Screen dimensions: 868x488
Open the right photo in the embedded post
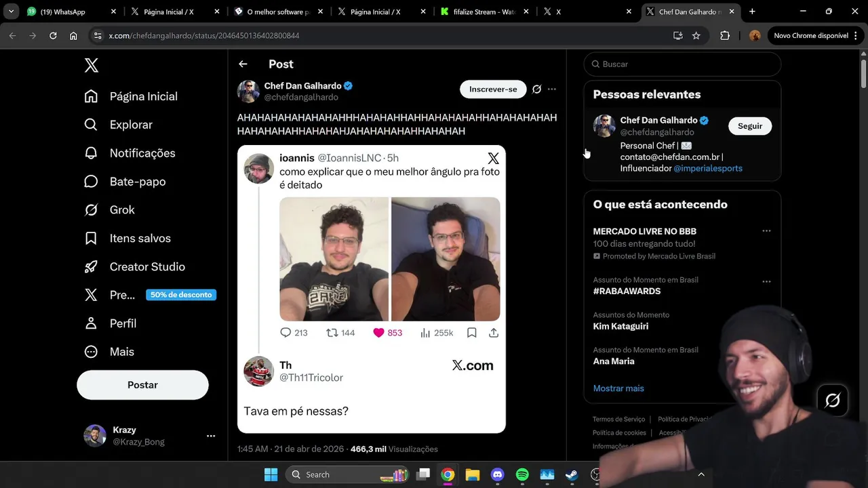pyautogui.click(x=446, y=259)
